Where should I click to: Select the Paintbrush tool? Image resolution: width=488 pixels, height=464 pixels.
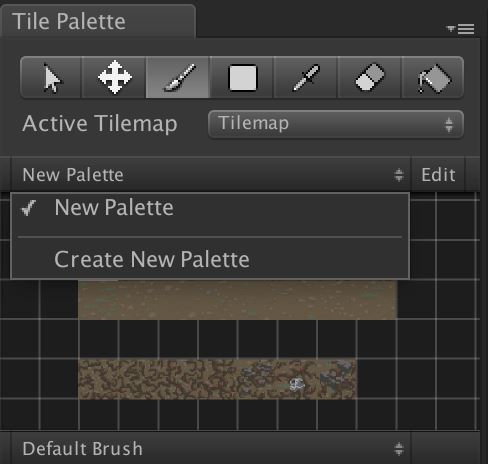pyautogui.click(x=178, y=78)
